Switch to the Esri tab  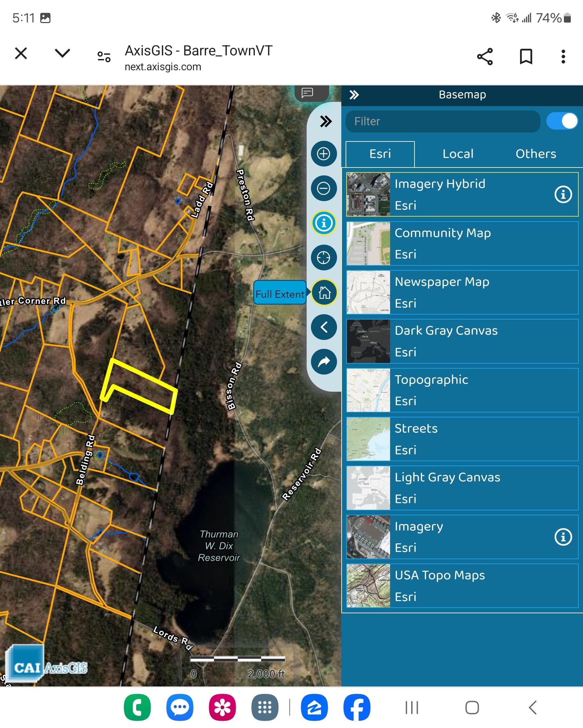point(380,154)
